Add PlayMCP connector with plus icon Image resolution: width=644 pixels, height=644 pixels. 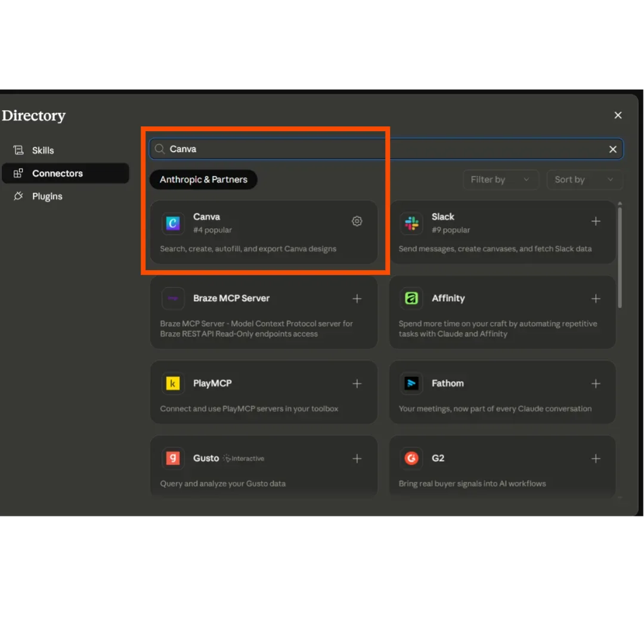(357, 383)
